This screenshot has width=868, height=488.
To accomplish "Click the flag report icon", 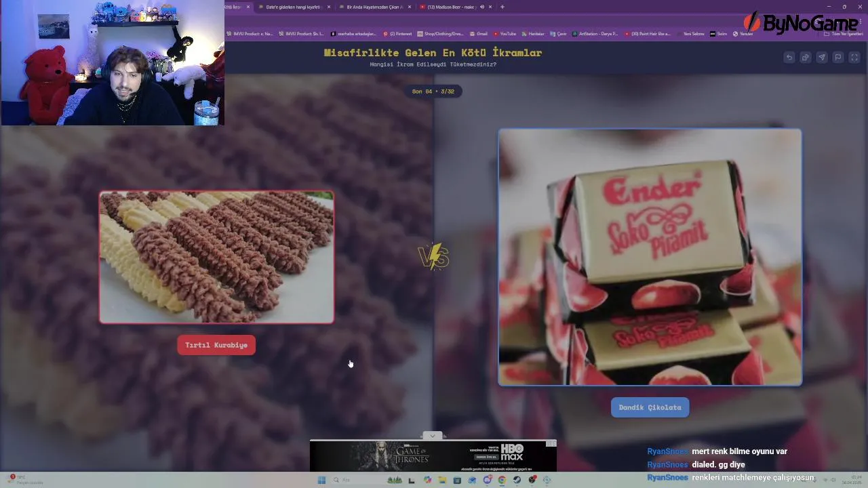I will 838,58.
